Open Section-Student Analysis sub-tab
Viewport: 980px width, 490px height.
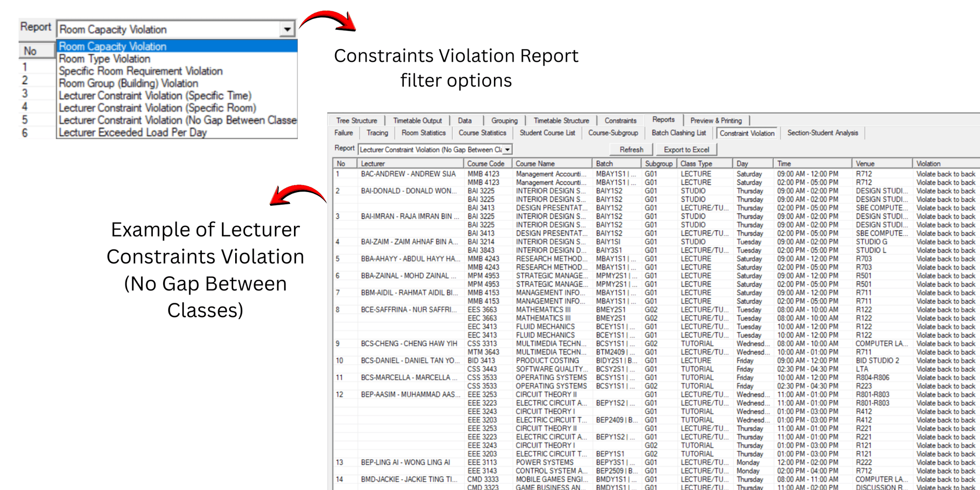pos(823,133)
